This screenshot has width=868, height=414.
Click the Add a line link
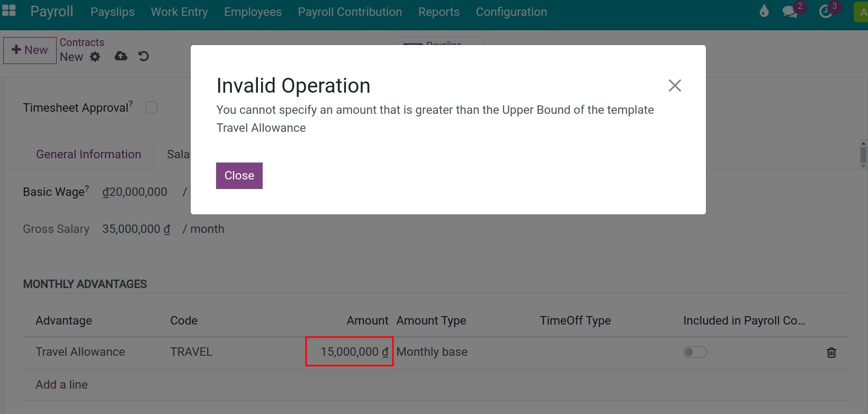tap(61, 385)
